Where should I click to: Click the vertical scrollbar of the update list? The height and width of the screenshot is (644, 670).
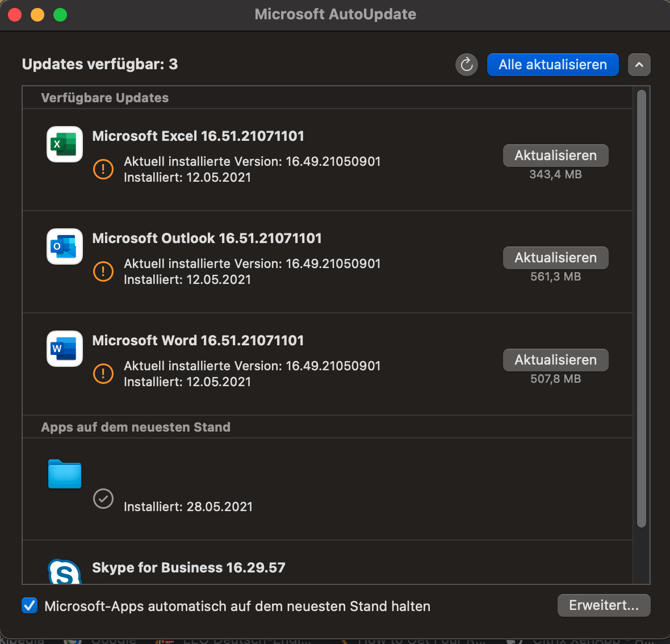(642, 308)
